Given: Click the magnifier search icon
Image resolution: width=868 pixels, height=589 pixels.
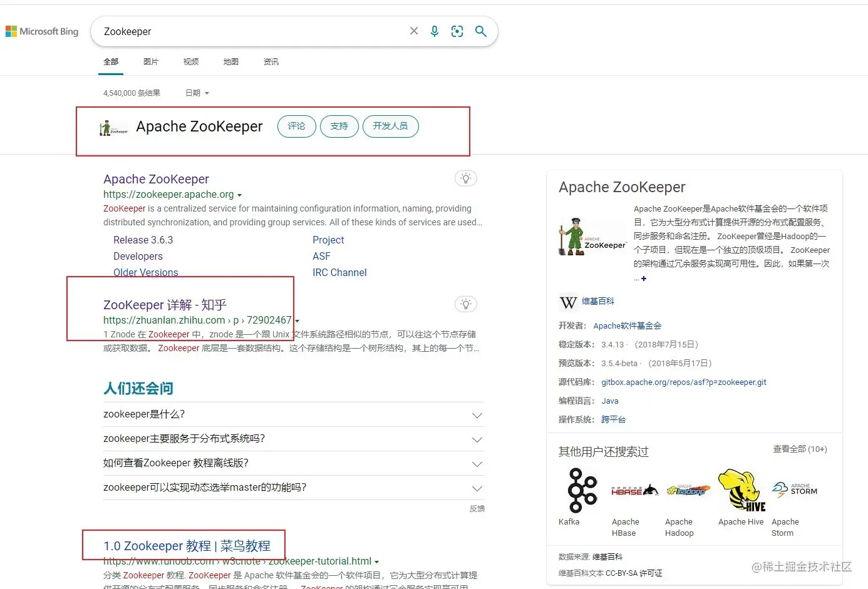Looking at the screenshot, I should coord(480,31).
